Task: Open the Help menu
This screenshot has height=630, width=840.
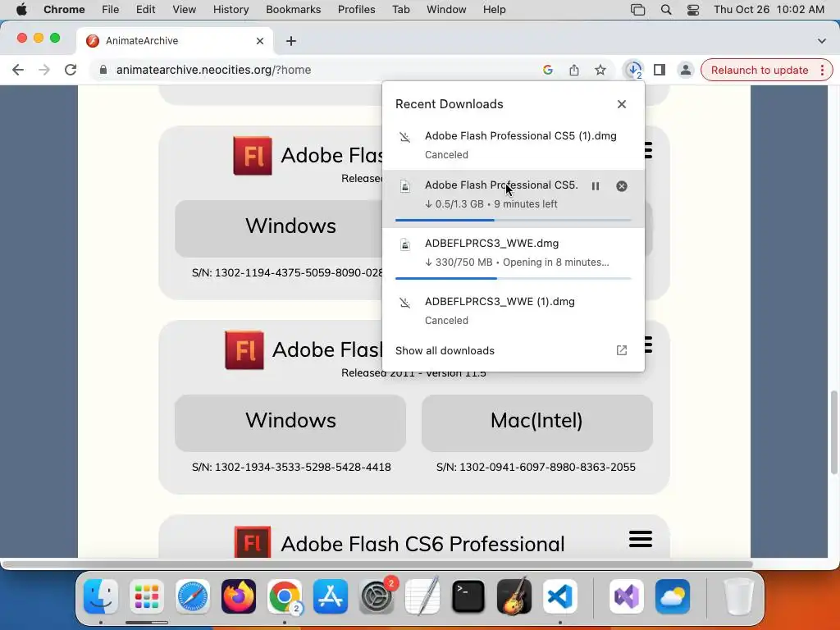Action: tap(494, 9)
